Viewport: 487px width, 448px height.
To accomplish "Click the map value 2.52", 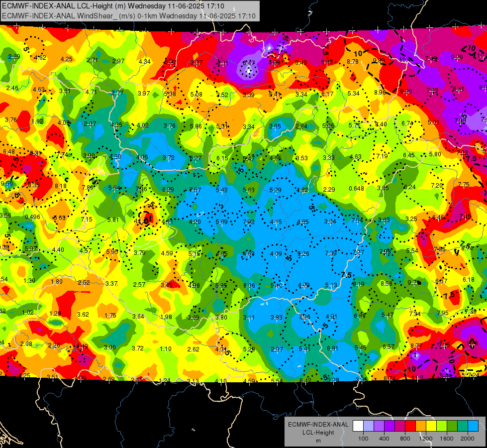I will tap(84, 283).
